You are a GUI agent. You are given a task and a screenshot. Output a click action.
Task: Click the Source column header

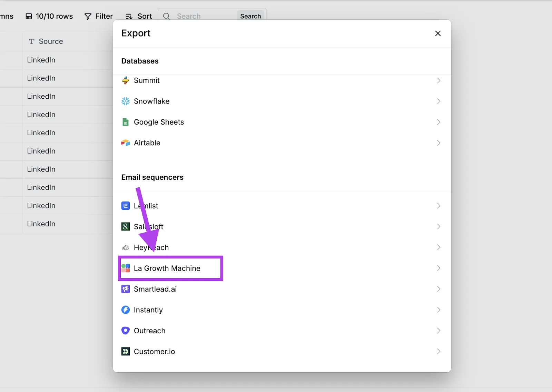(68, 41)
